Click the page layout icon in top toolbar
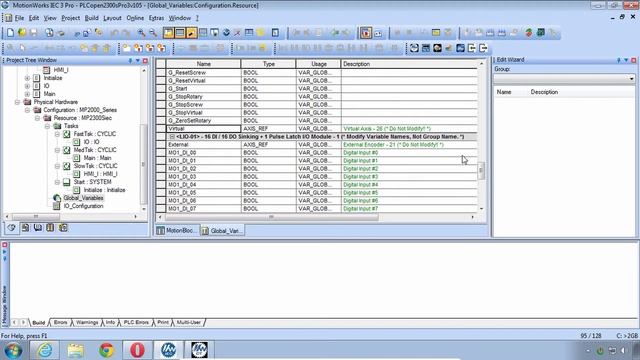The width and height of the screenshot is (640, 360). [x=275, y=33]
